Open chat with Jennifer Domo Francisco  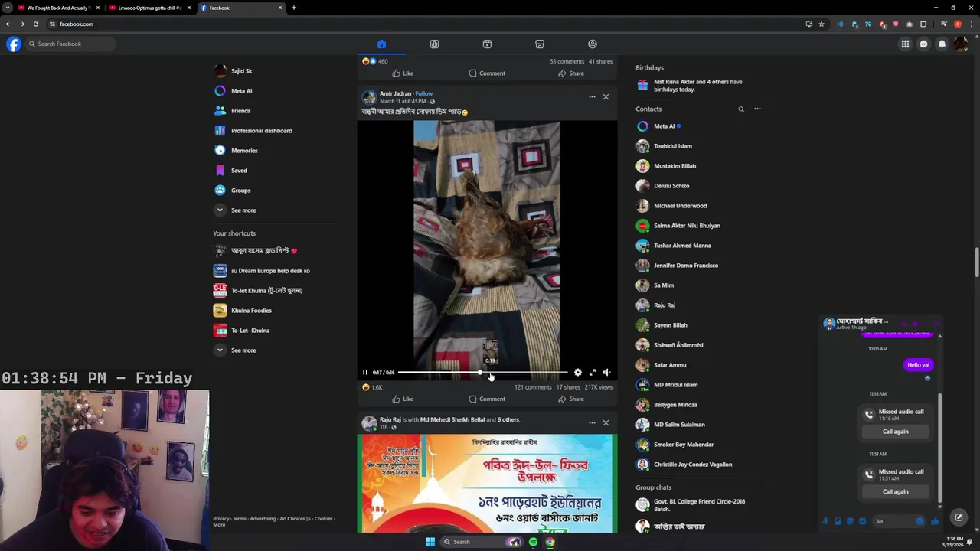coord(698,265)
